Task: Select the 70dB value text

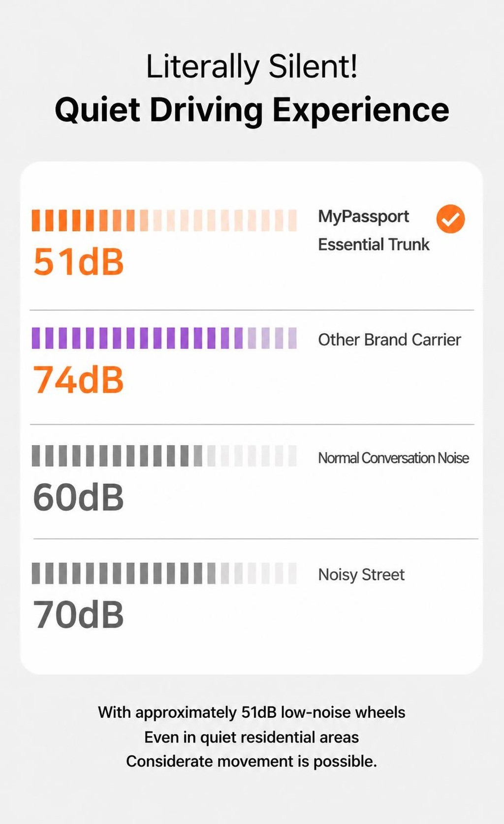Action: coord(79,615)
